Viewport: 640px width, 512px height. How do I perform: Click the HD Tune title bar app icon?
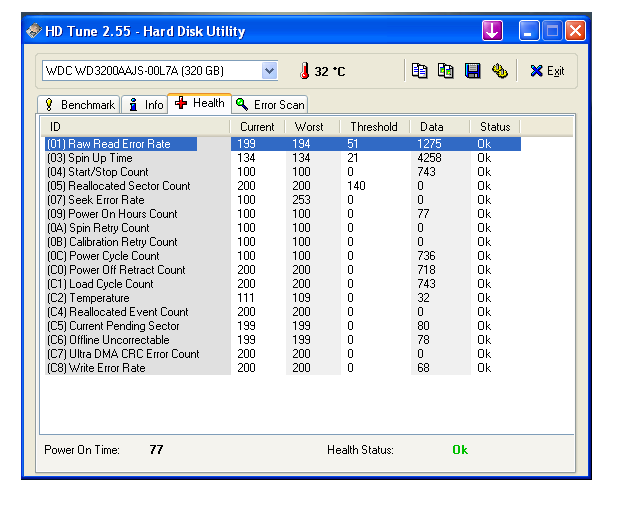34,31
